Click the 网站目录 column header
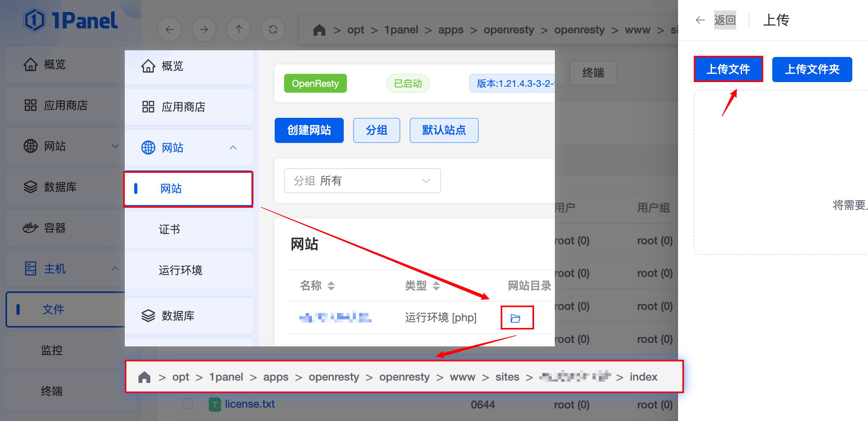The height and width of the screenshot is (421, 868). point(530,286)
